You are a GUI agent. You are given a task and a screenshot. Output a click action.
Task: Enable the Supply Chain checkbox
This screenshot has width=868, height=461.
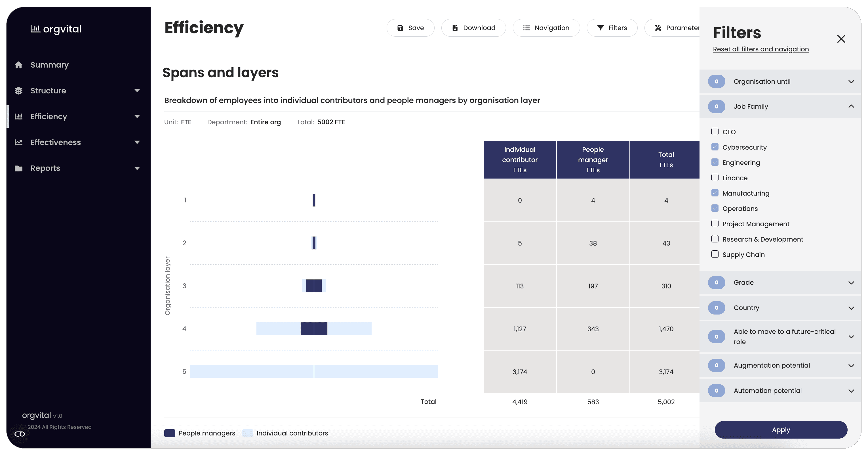pyautogui.click(x=715, y=254)
